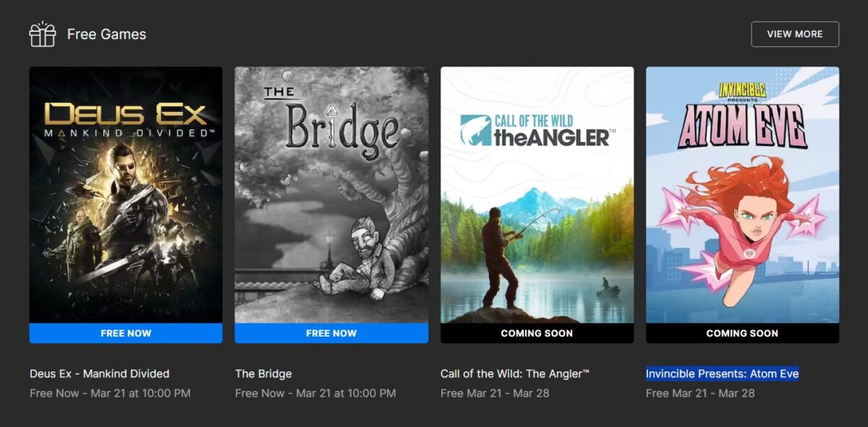Open the View More button

[x=795, y=34]
